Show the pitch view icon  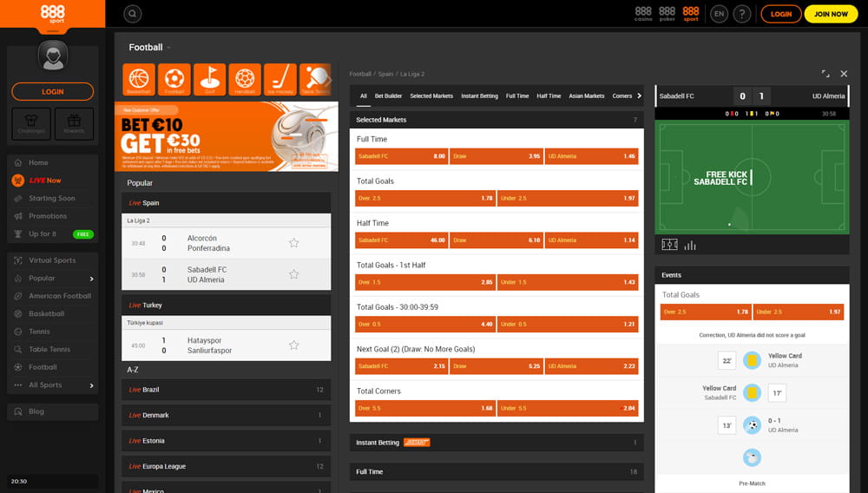[669, 245]
